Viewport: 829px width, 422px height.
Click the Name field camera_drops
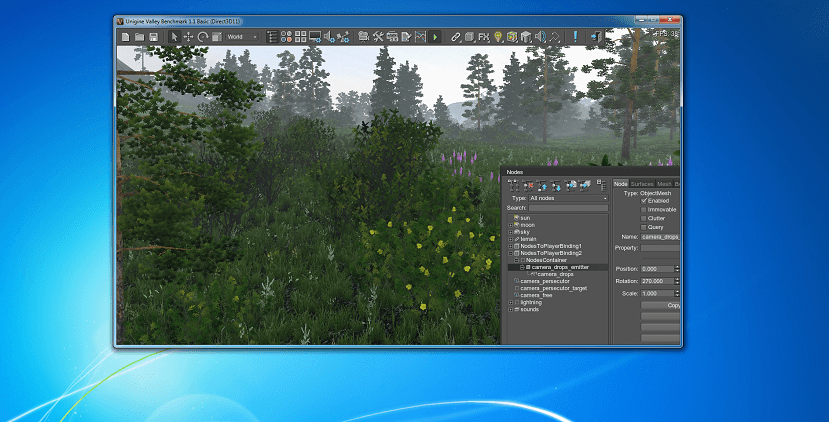661,237
